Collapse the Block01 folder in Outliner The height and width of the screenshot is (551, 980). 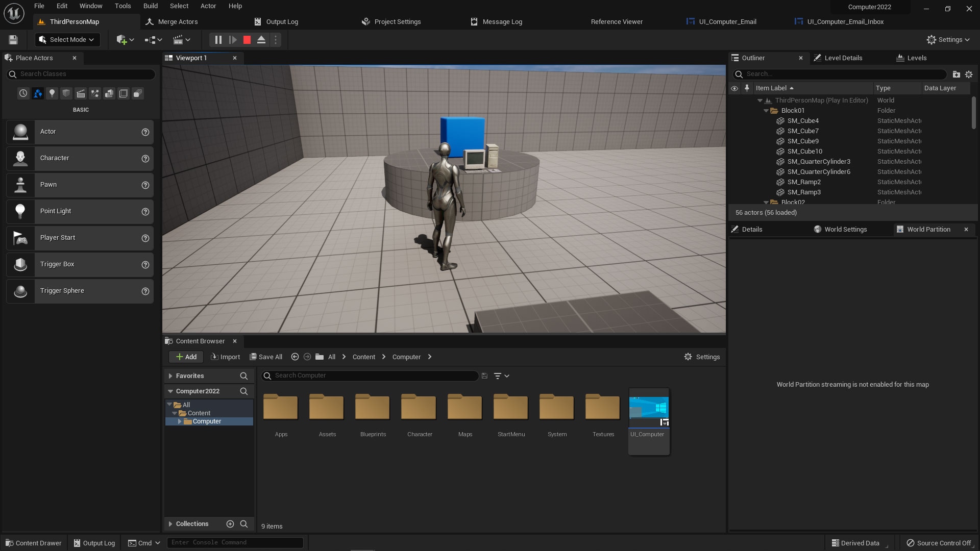[x=766, y=110]
